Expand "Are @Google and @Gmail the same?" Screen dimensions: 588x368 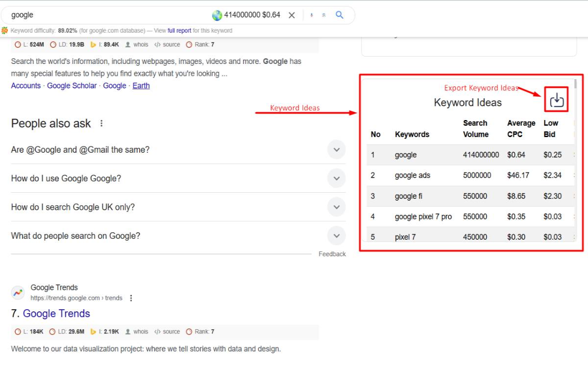178,149
